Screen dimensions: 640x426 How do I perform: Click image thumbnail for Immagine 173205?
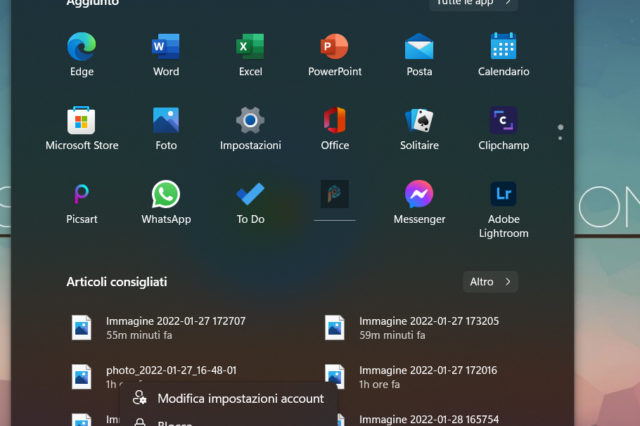335,328
